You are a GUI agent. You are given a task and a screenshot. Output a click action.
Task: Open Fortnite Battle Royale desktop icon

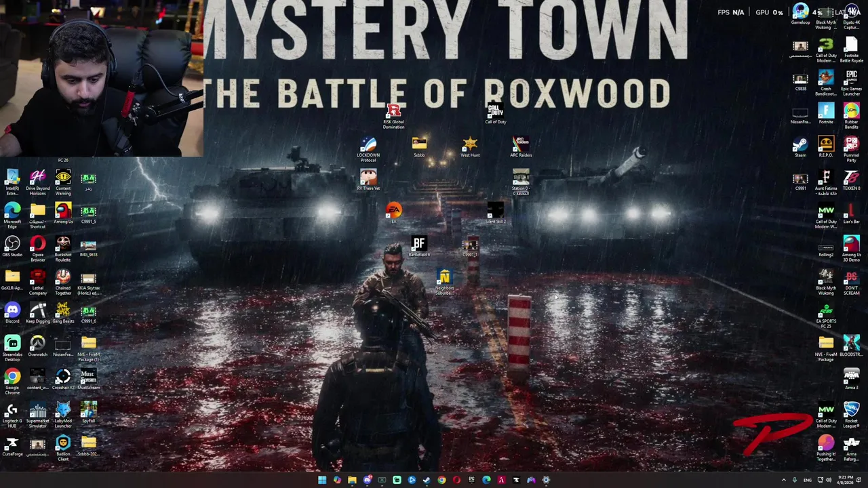coord(851,49)
